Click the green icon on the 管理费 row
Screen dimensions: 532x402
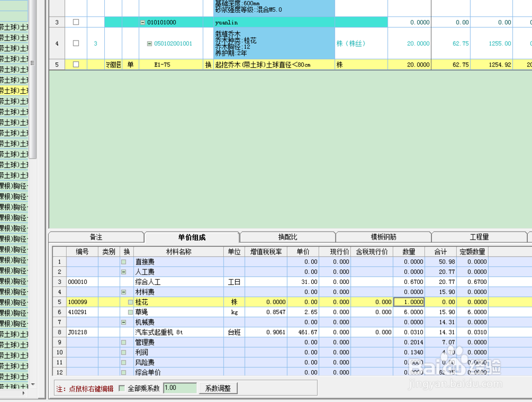click(123, 342)
